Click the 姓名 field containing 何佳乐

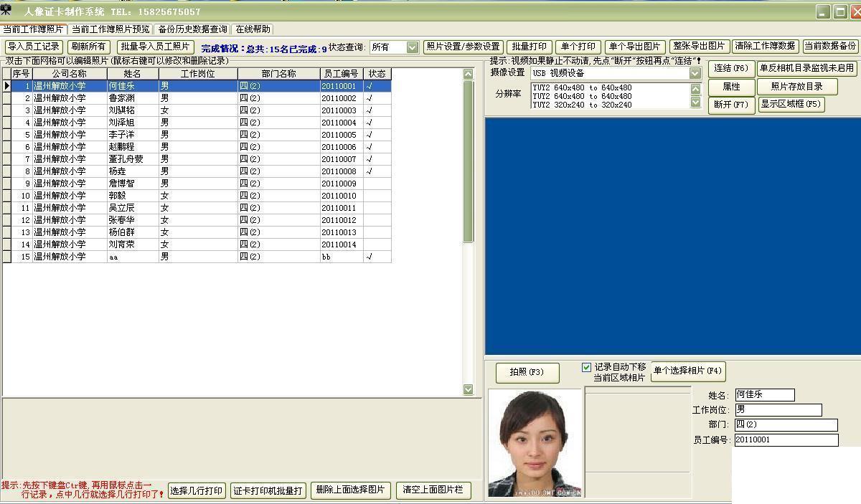764,395
